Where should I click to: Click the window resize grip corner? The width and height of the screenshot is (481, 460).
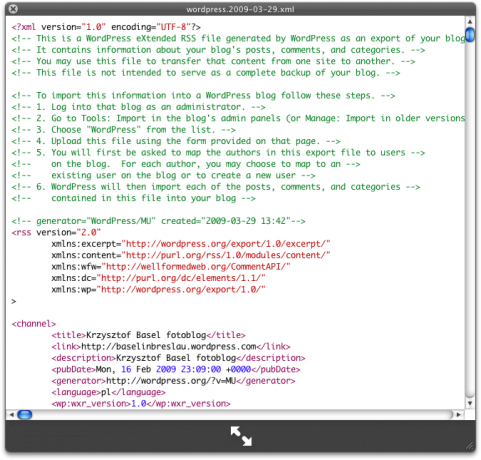coord(469,445)
